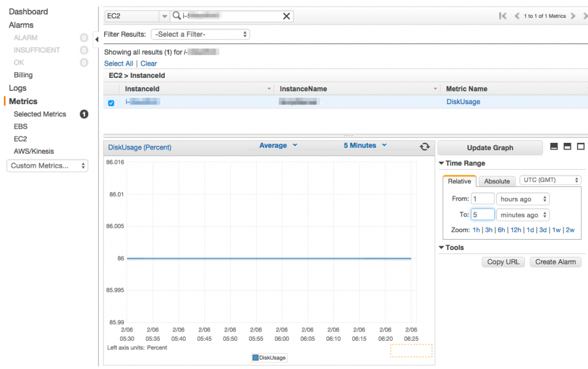Open AWS/Kinesis metrics in sidebar
The height and width of the screenshot is (369, 588).
34,151
